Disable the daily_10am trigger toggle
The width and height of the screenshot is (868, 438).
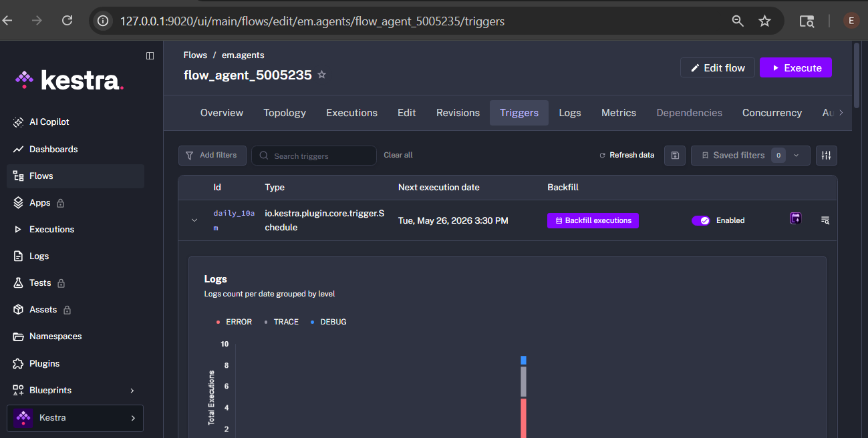pyautogui.click(x=701, y=220)
